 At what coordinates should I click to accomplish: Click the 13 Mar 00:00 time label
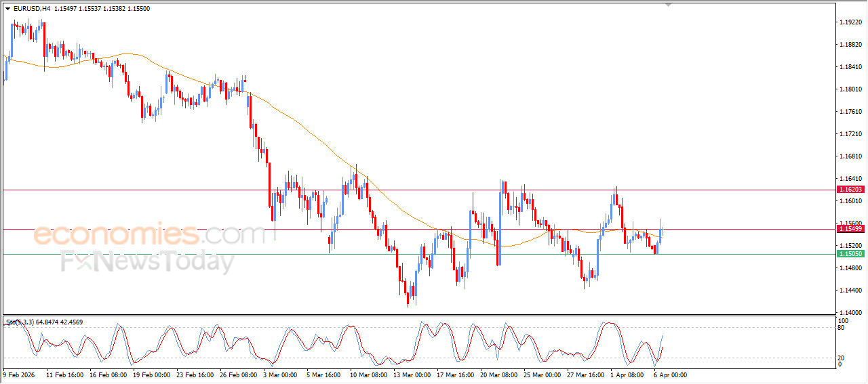(411, 374)
